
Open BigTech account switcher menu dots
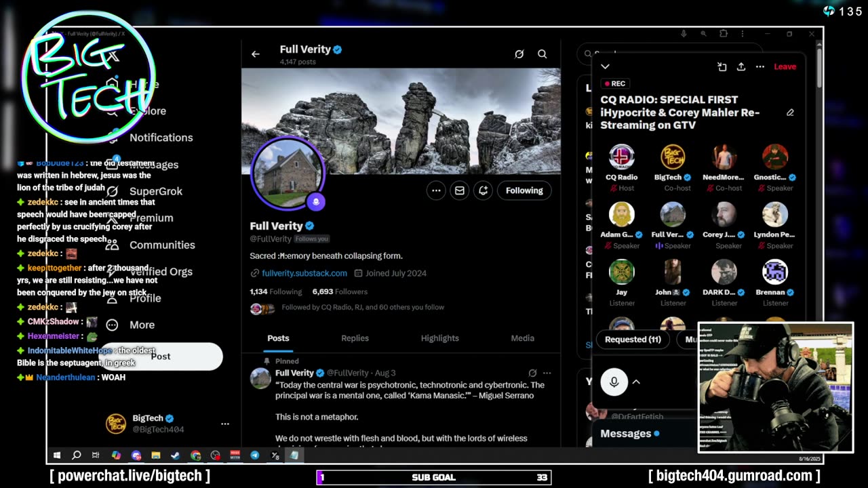point(225,424)
